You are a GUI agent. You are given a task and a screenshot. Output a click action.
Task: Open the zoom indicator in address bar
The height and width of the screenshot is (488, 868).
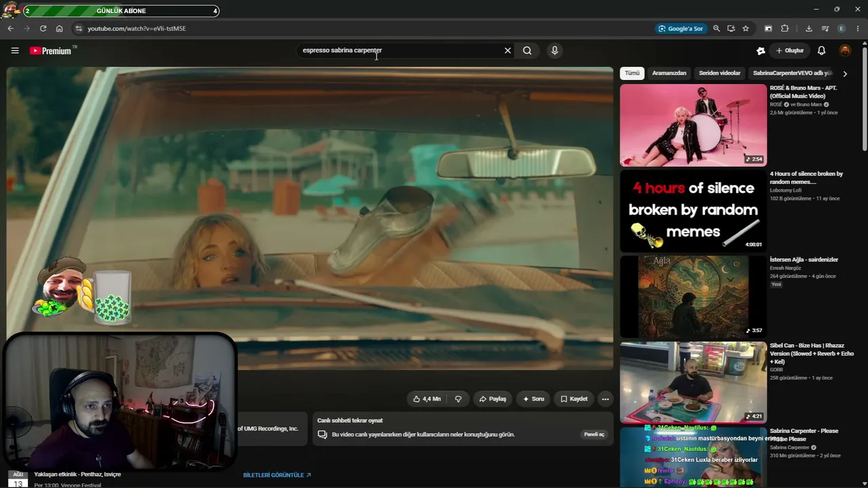(716, 28)
